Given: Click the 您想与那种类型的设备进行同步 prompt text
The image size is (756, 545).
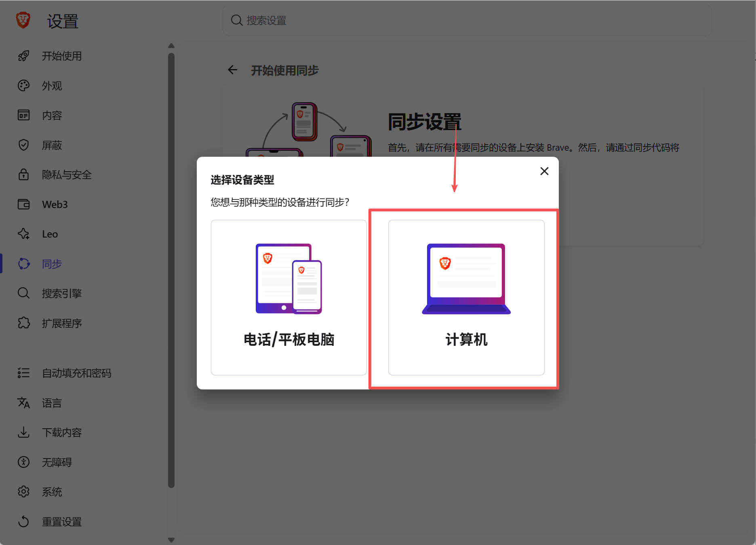Looking at the screenshot, I should [x=280, y=202].
